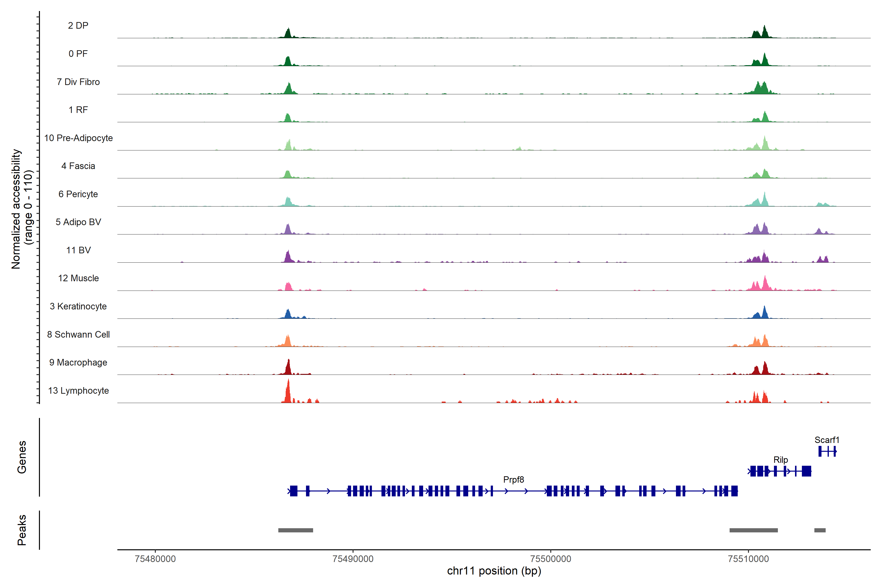Image resolution: width=882 pixels, height=588 pixels.
Task: Click the tall red Lymphocyte peak on the left
Action: click(x=288, y=392)
